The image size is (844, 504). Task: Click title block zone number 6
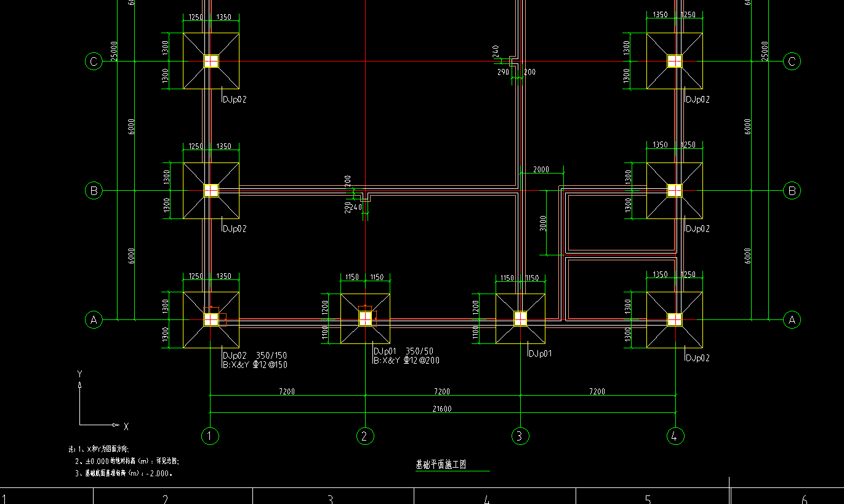coord(804,499)
